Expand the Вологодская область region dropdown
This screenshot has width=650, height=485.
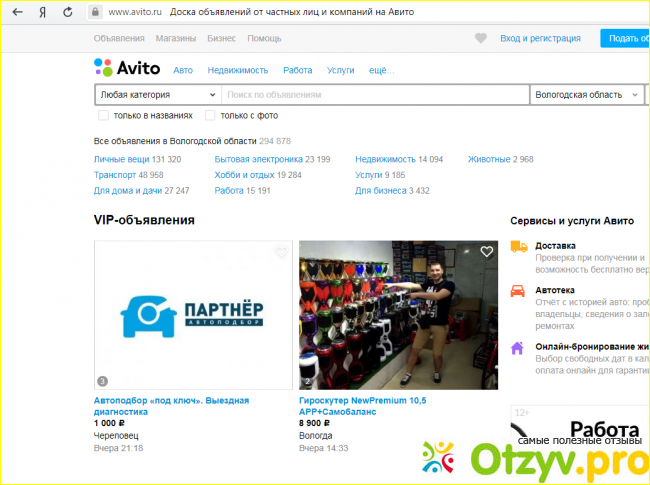587,95
